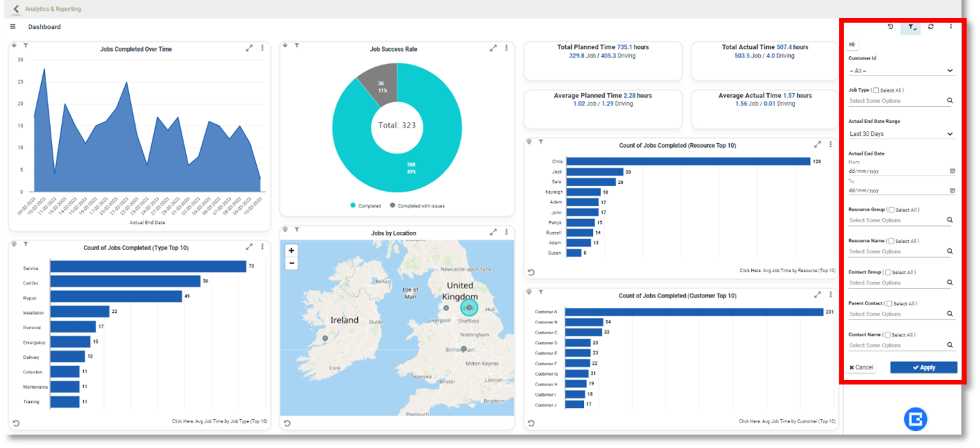Check Select All for Contact Name
The height and width of the screenshot is (448, 980).
coord(888,335)
